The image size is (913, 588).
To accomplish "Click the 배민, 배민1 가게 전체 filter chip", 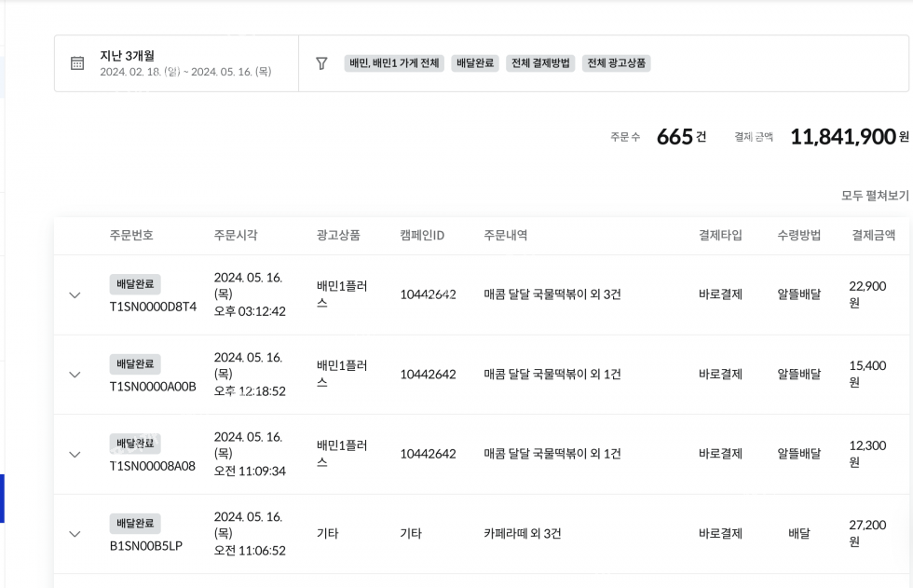I will (x=394, y=63).
